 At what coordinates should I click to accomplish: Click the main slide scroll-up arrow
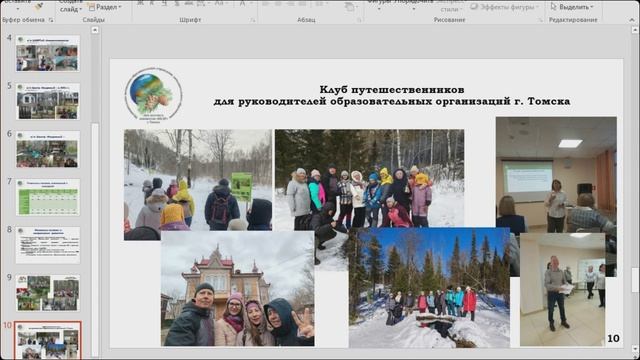635,30
